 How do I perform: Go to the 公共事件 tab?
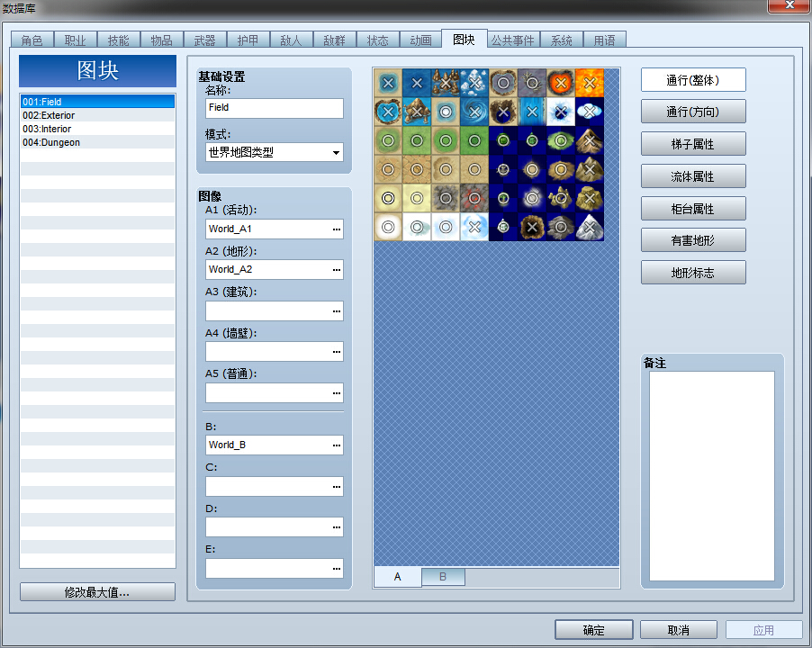pos(513,40)
